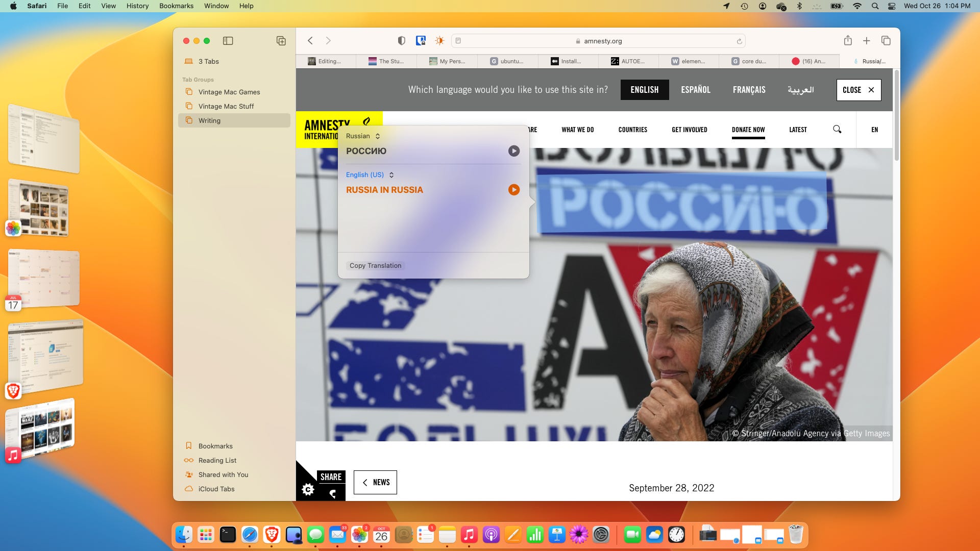Open Shared with You in sidebar
Screen dimensions: 980x551
[x=234, y=474]
